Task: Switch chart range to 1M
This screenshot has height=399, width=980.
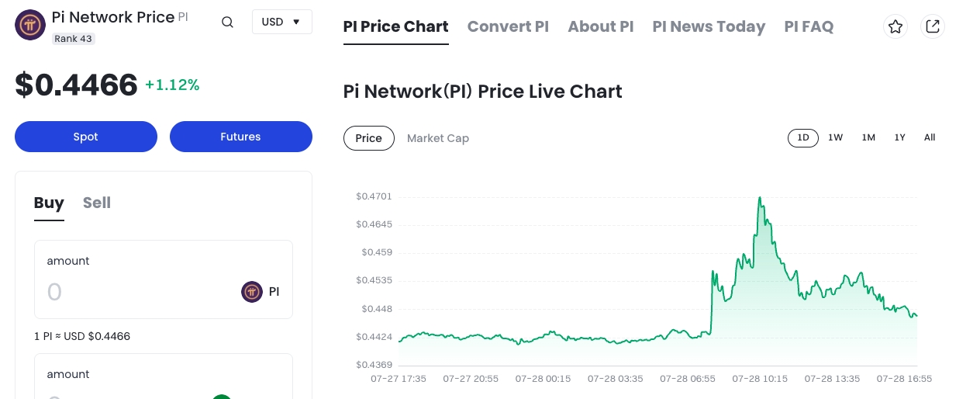Action: (x=868, y=137)
